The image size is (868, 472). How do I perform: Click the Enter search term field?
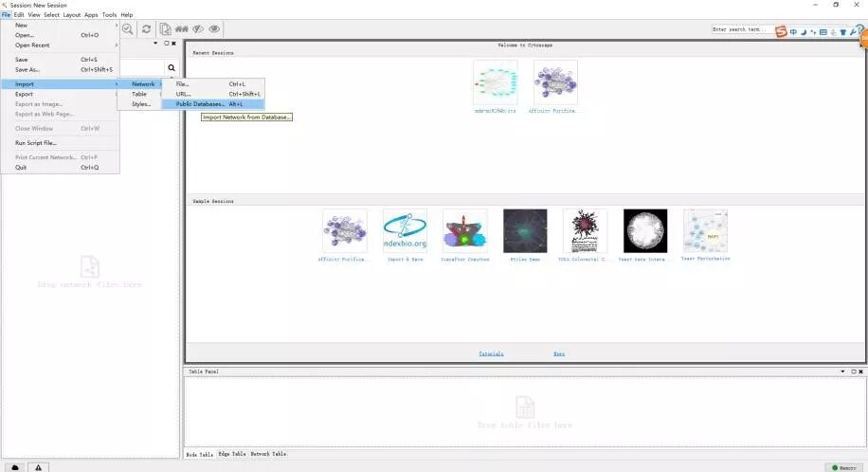pyautogui.click(x=742, y=29)
